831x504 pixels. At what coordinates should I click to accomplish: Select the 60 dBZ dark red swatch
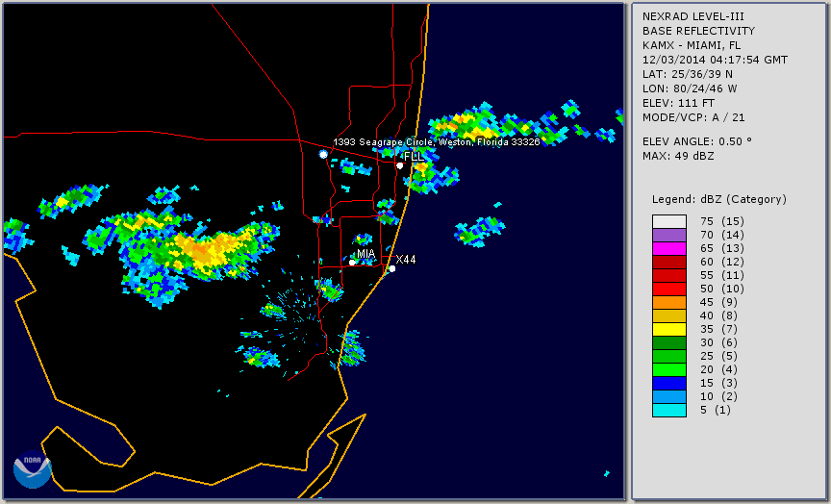[x=669, y=263]
